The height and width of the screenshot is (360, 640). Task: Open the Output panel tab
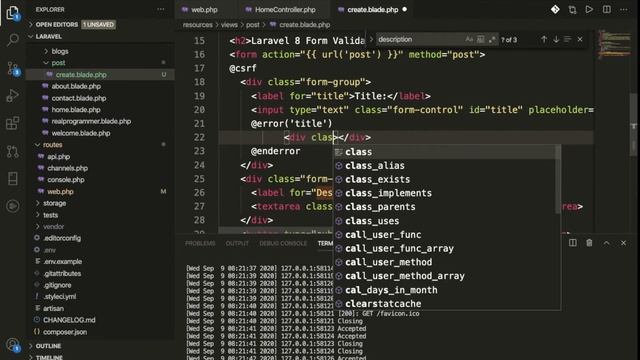[237, 243]
